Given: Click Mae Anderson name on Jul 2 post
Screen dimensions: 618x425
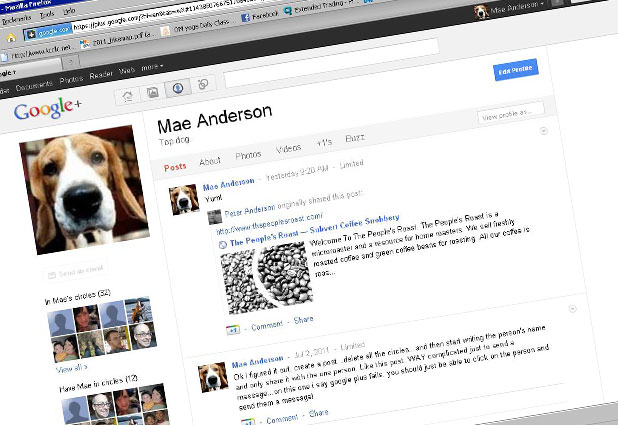Looking at the screenshot, I should tap(257, 362).
